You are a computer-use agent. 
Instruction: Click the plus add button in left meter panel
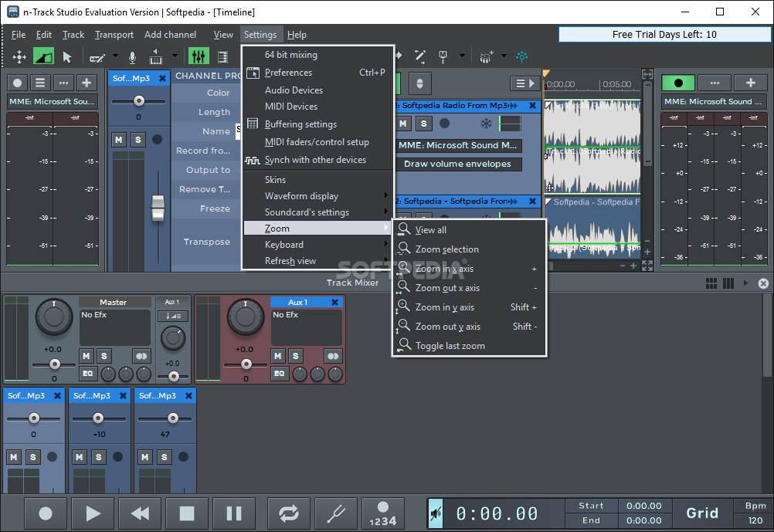86,83
